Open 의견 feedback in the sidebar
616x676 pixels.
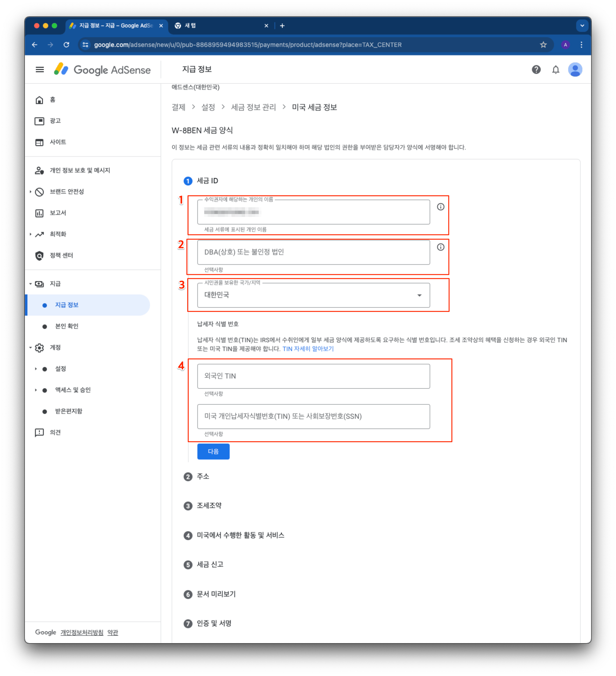55,432
